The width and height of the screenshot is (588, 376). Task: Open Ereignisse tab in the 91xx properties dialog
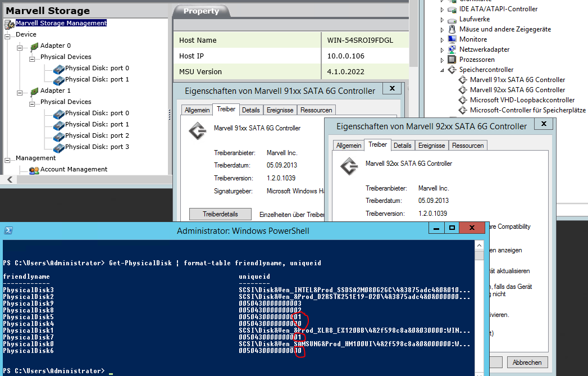[x=280, y=110]
